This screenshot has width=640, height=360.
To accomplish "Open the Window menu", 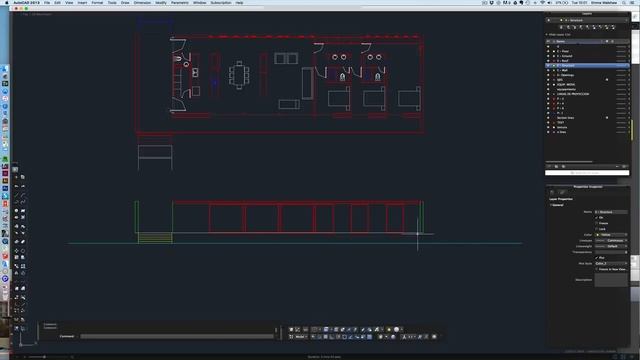I will point(199,2).
